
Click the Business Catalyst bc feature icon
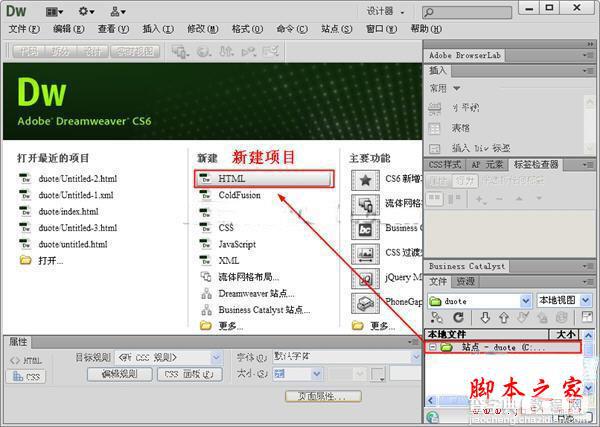point(365,229)
